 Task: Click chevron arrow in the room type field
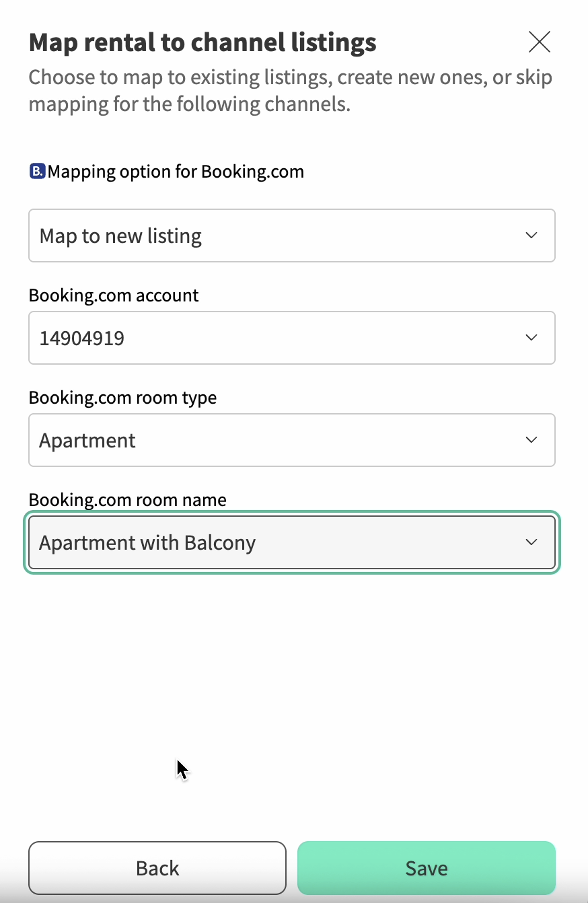531,440
